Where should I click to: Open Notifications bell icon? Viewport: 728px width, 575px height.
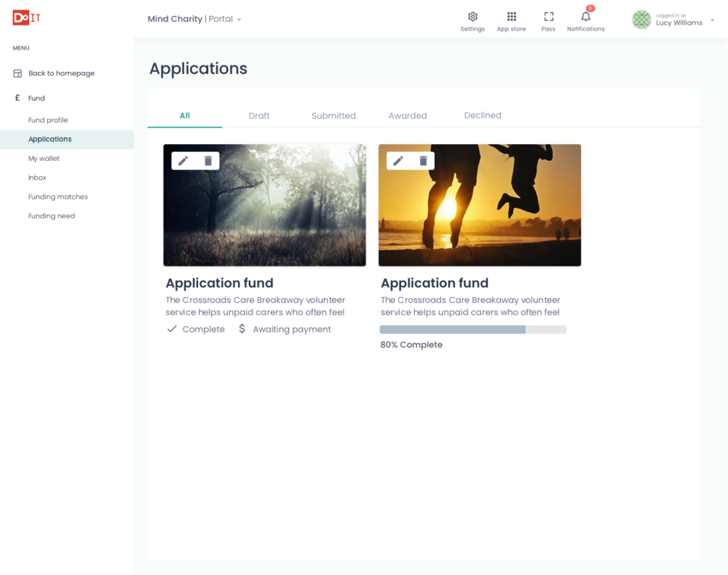(x=585, y=17)
